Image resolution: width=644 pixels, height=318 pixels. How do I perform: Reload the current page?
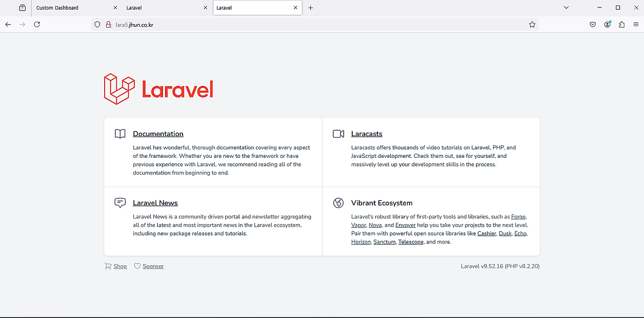click(37, 24)
